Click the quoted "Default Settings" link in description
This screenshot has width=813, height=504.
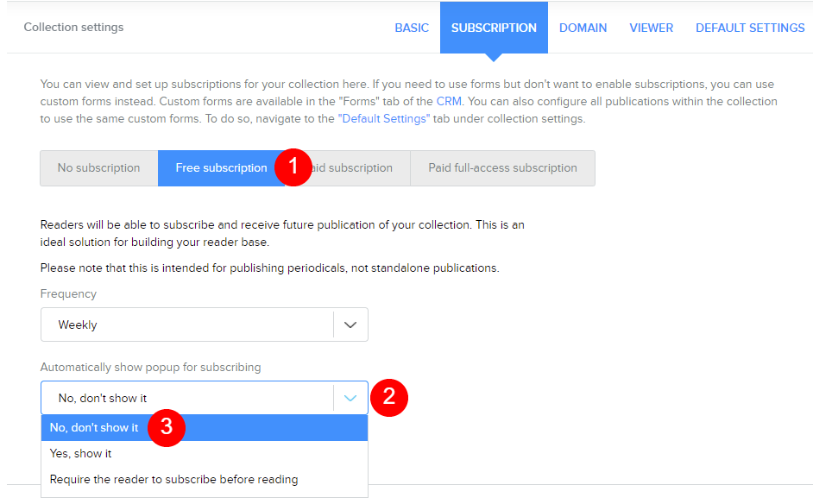point(383,119)
